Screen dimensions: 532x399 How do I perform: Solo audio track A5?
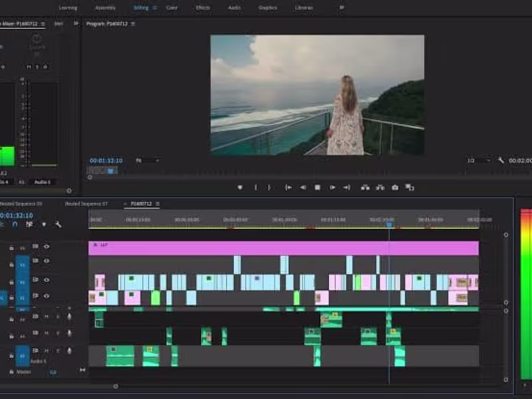coord(58,350)
